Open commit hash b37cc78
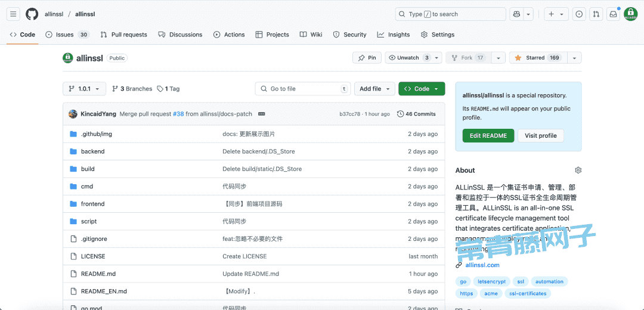Viewport: 644px width, 310px height. tap(350, 114)
